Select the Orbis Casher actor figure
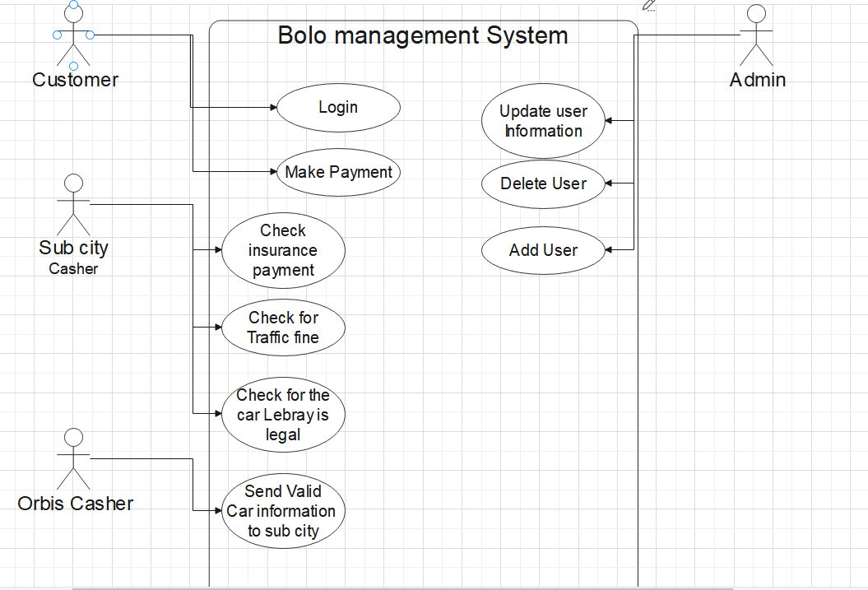Screen dimensions: 868x590 pos(73,459)
